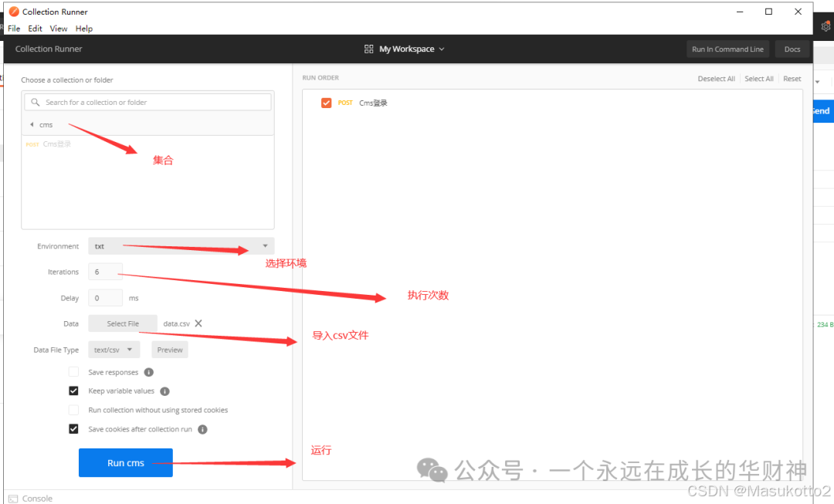Click the Send button in background window
834x504 pixels.
[823, 111]
